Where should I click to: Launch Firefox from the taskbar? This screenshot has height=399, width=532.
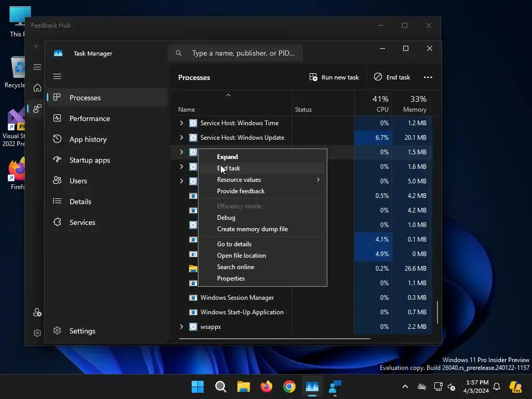[x=267, y=387]
